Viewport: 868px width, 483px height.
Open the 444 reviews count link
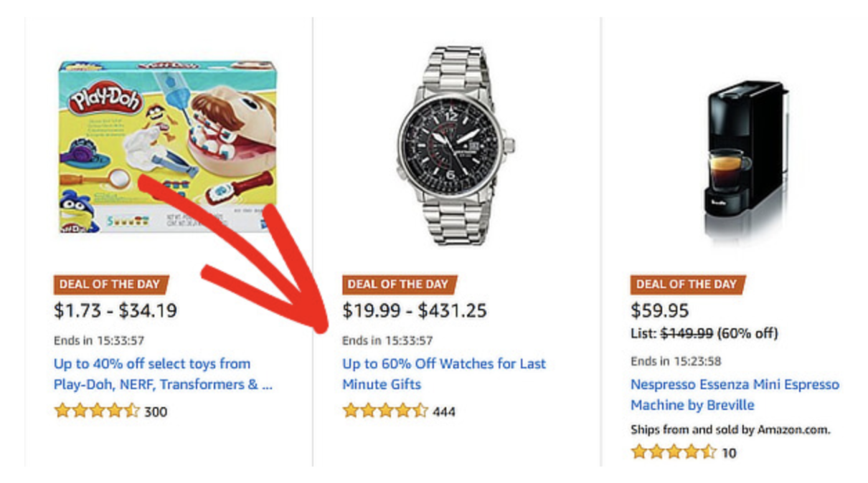(444, 412)
